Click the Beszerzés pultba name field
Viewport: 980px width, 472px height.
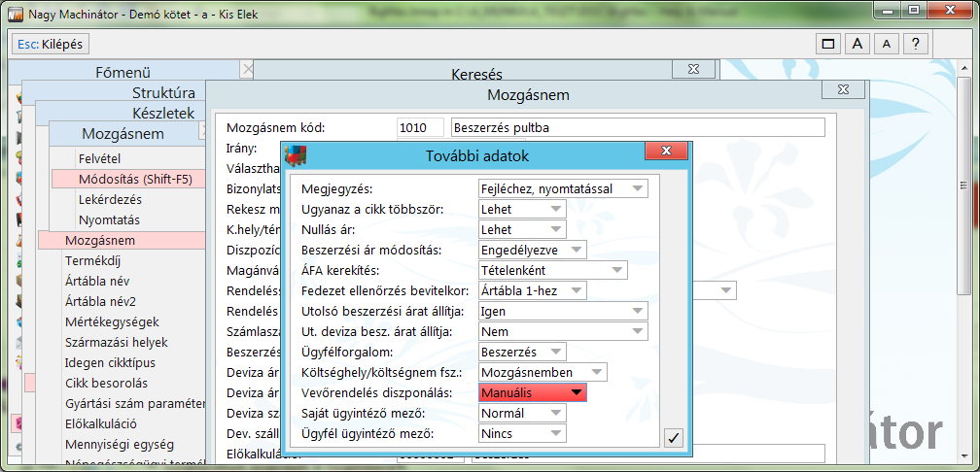point(638,127)
